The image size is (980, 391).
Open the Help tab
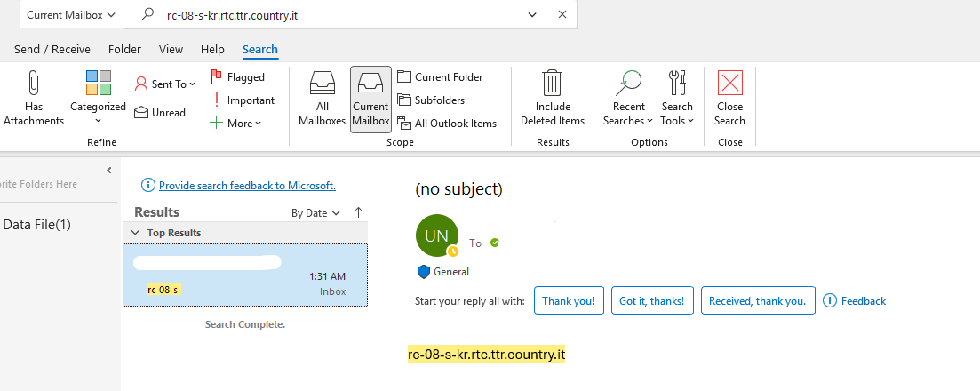click(212, 50)
